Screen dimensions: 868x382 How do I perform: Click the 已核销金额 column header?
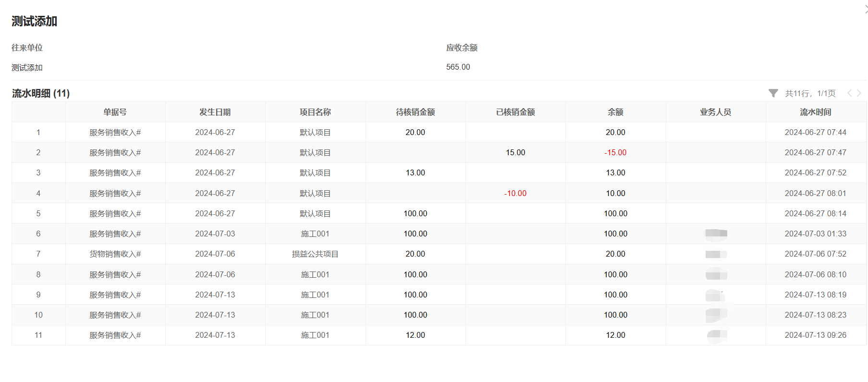coord(515,112)
